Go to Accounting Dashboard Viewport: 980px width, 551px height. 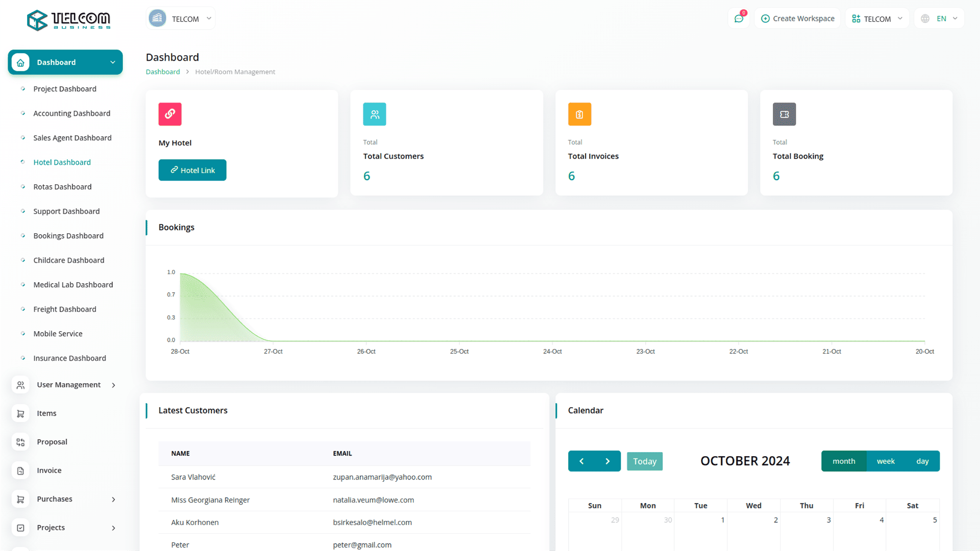point(71,113)
